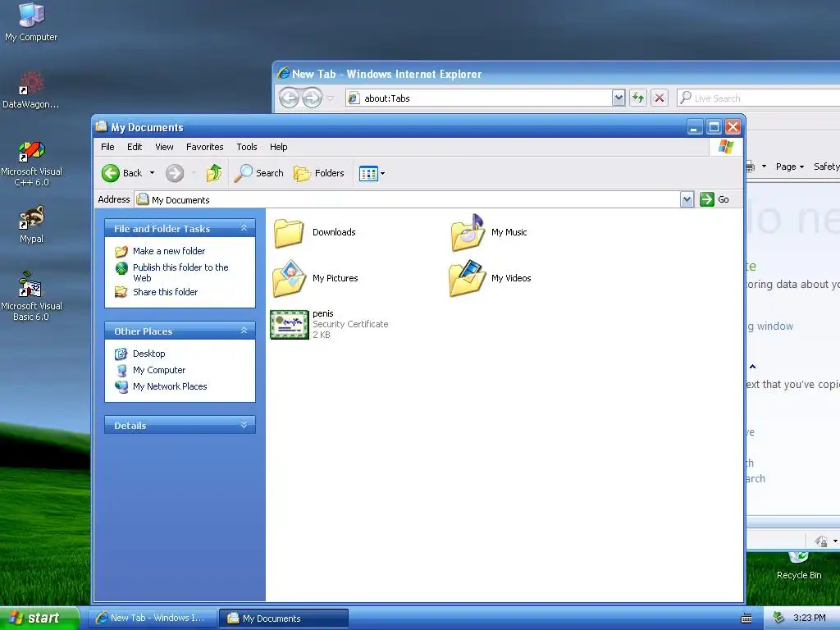
Task: Click the Security Certificate file name text
Action: pyautogui.click(x=323, y=313)
